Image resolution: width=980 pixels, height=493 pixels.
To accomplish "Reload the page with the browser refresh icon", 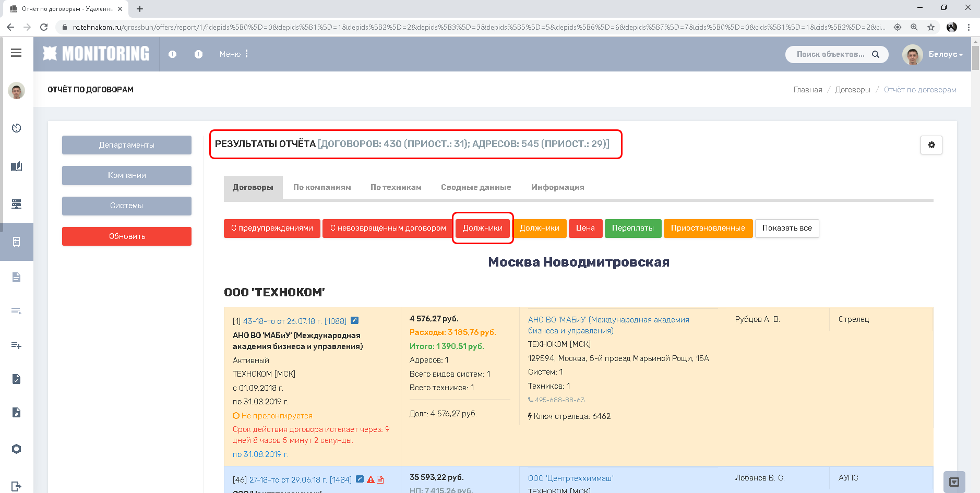I will pos(44,27).
